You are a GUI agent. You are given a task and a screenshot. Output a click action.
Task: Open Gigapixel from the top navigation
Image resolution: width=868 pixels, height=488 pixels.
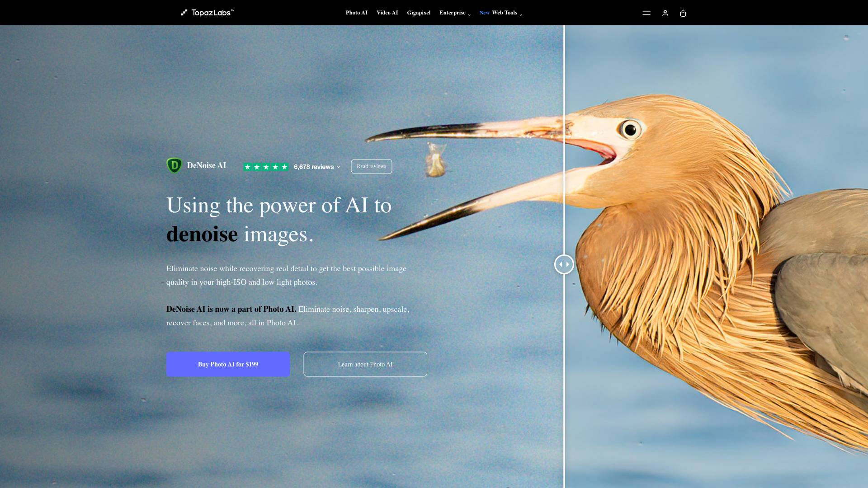tap(419, 13)
